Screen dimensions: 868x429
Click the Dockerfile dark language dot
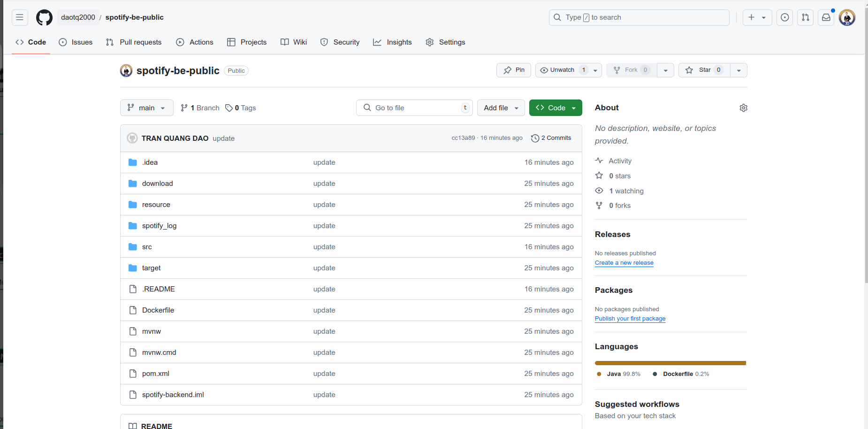click(x=655, y=374)
